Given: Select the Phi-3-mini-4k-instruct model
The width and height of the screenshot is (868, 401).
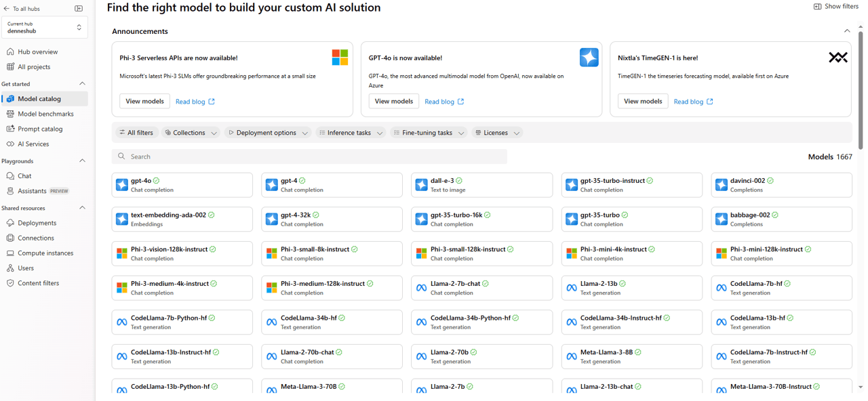Looking at the screenshot, I should point(632,253).
